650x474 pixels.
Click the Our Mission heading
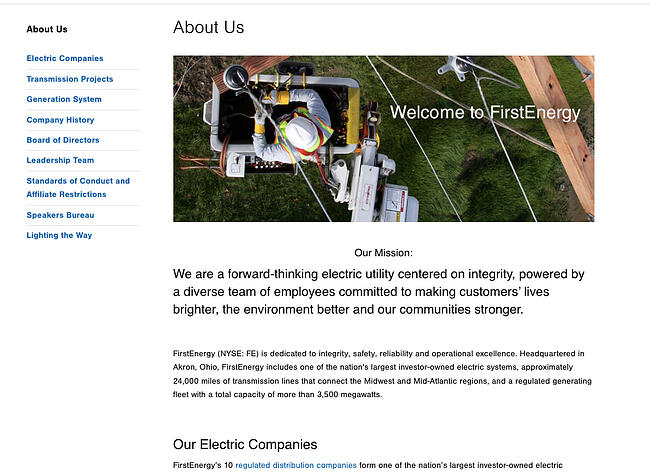[x=383, y=253]
